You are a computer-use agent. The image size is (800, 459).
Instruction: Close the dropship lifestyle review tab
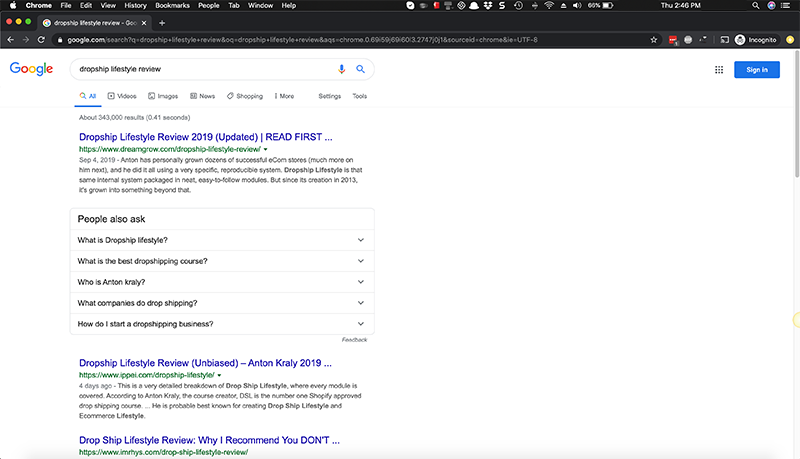[x=144, y=23]
